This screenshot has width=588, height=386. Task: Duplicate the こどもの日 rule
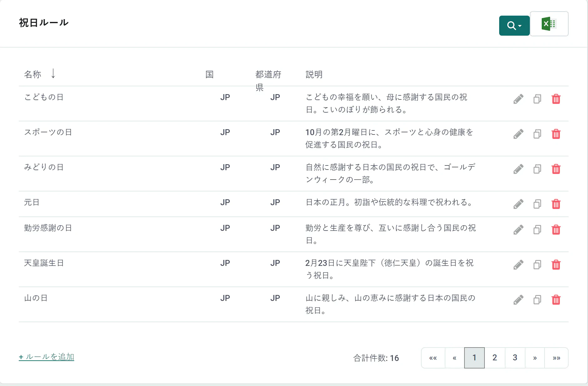[537, 99]
